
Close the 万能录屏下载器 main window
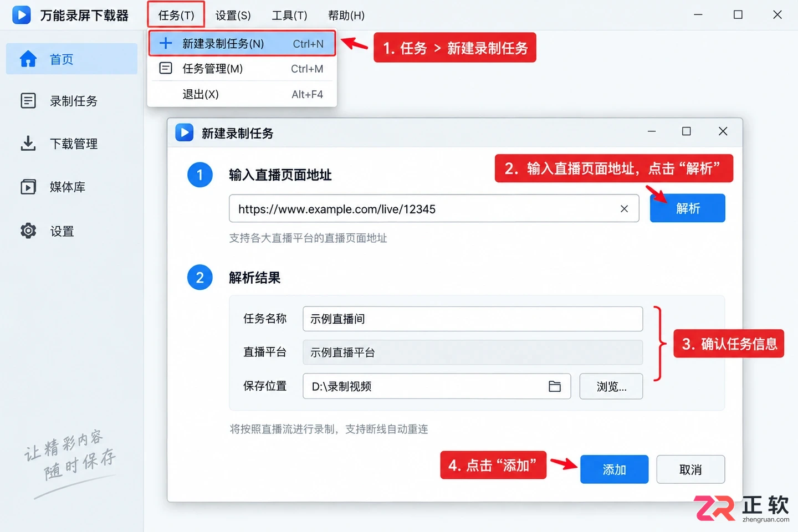(777, 15)
